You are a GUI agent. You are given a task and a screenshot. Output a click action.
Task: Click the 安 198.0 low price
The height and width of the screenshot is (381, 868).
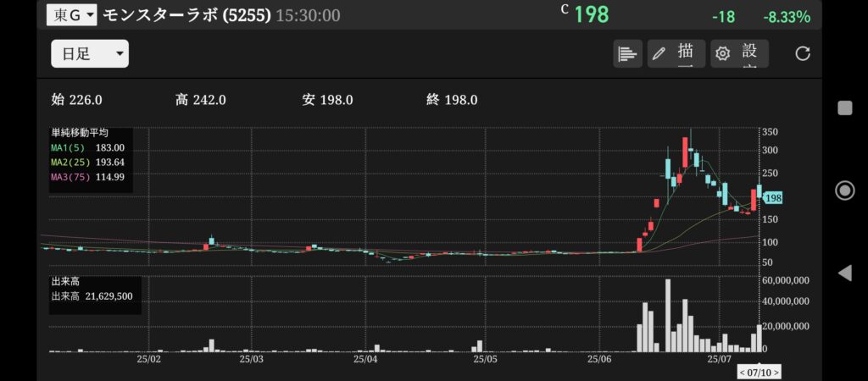328,100
